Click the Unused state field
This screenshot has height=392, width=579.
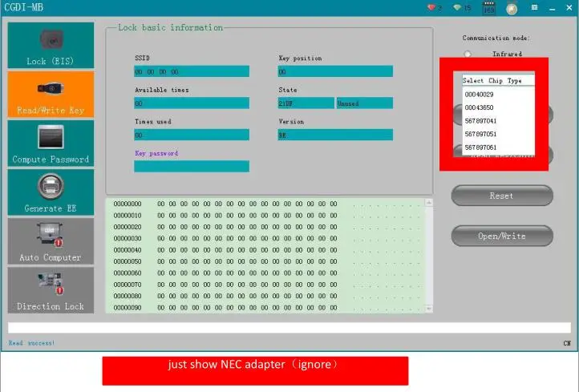click(x=364, y=103)
